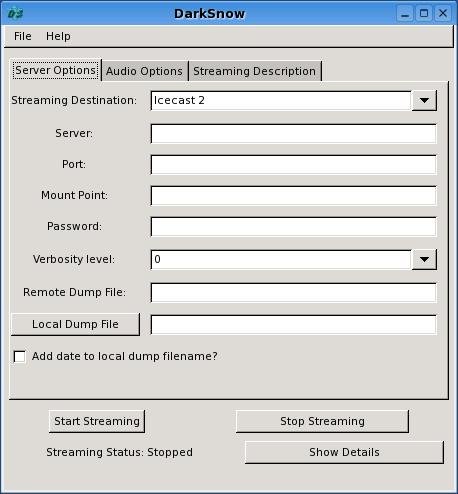Open the File menu
The image size is (458, 494).
click(x=23, y=36)
